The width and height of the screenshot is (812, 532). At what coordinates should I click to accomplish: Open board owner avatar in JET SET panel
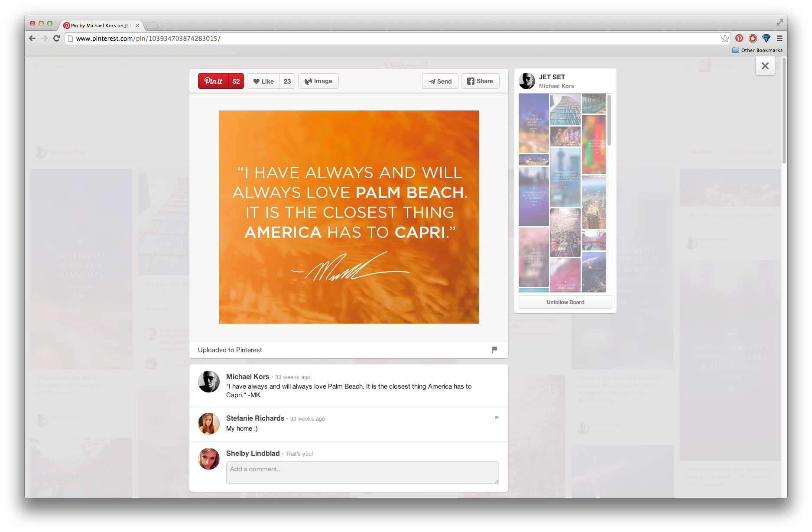(527, 81)
